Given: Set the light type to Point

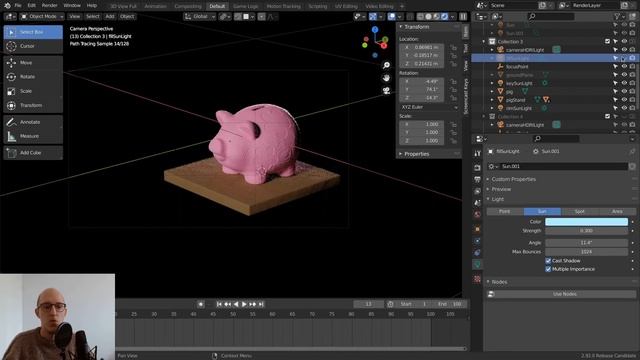Looking at the screenshot, I should (x=505, y=211).
